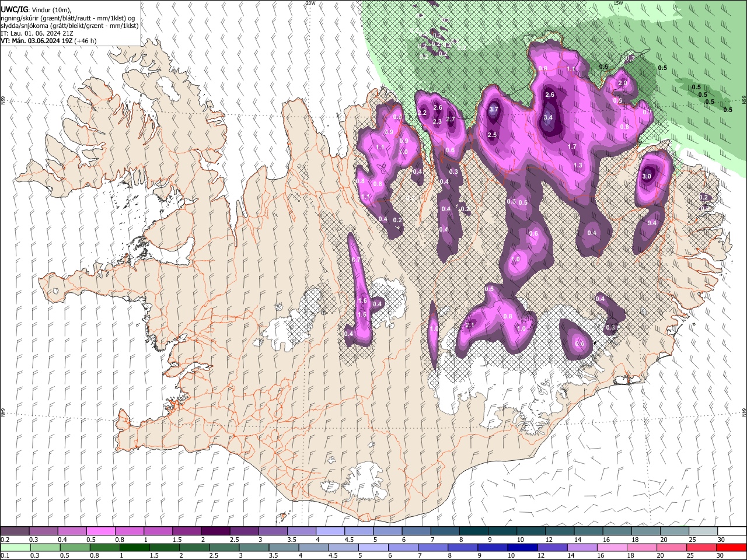This screenshot has width=747, height=560.
Task: Select the 1.3 value label on the map
Action: point(578,165)
